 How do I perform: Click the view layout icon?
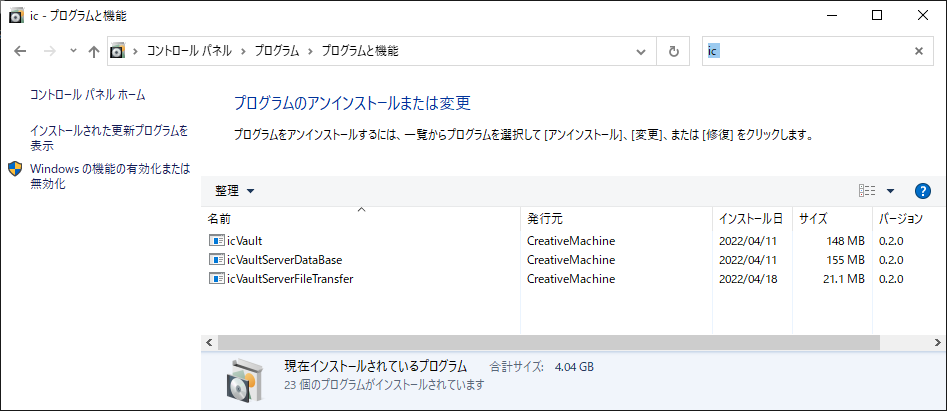click(867, 191)
